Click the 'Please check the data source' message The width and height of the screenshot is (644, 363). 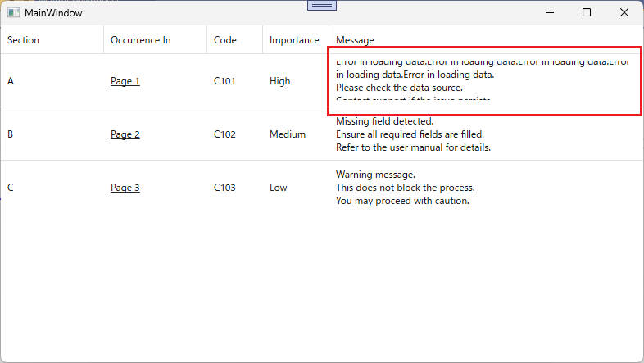pyautogui.click(x=399, y=88)
